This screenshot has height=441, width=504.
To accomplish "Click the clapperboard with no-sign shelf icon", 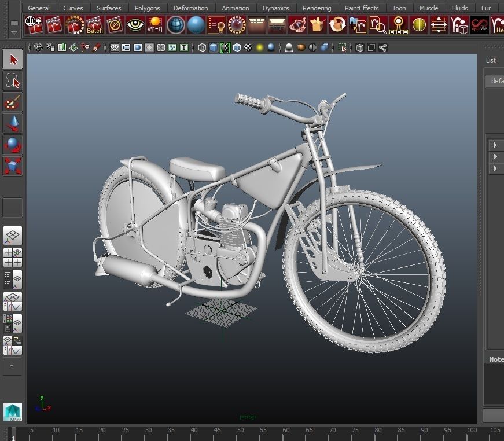I will 115,25.
